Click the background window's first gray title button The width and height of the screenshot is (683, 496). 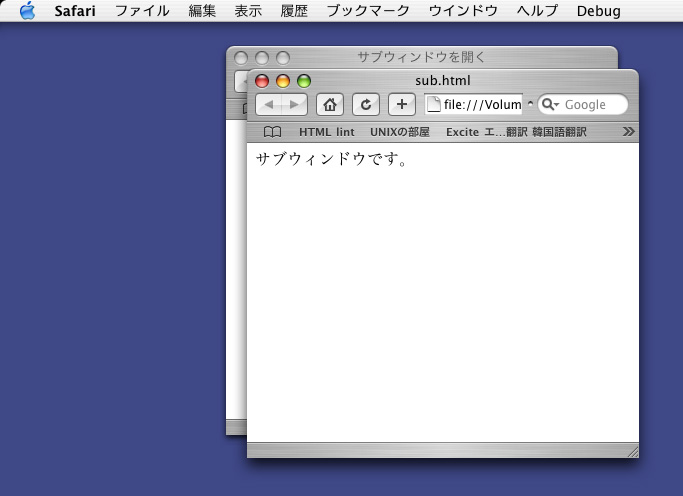pos(241,58)
